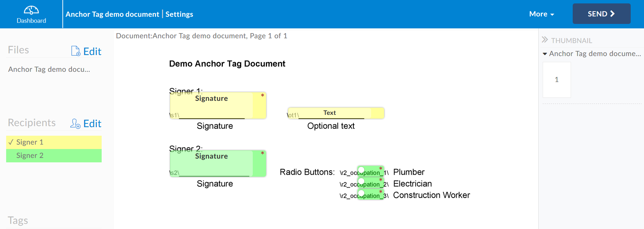This screenshot has width=644, height=229.
Task: Click the Optional text field ot1
Action: coord(336,113)
